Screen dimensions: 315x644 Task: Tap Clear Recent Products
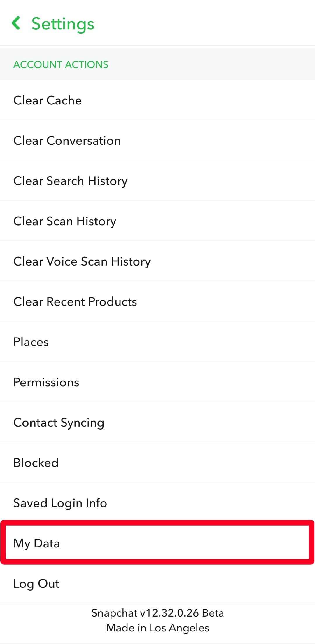[x=75, y=302]
